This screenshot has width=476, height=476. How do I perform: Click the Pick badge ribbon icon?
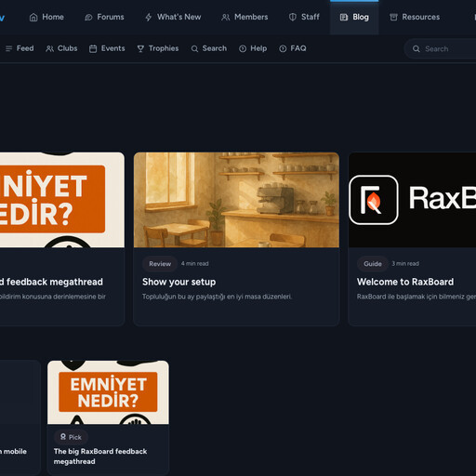pos(63,437)
